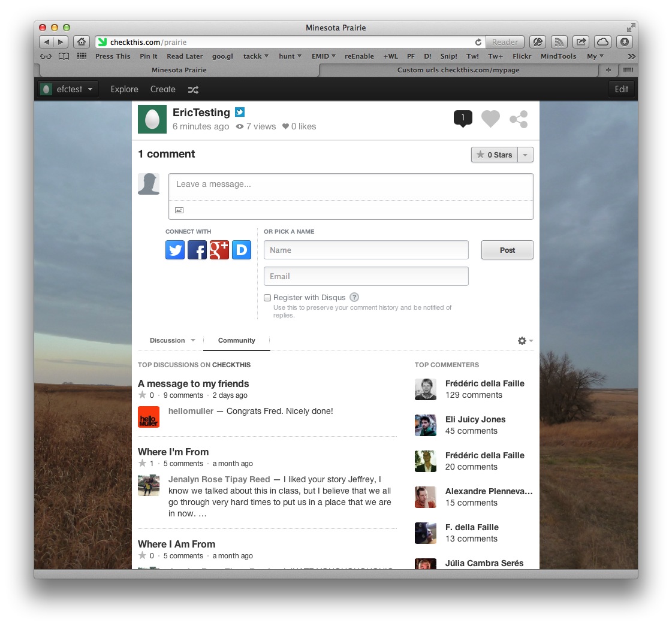Screen dimensions: 672x626
Task: Connect with Disqus D icon
Action: 242,250
